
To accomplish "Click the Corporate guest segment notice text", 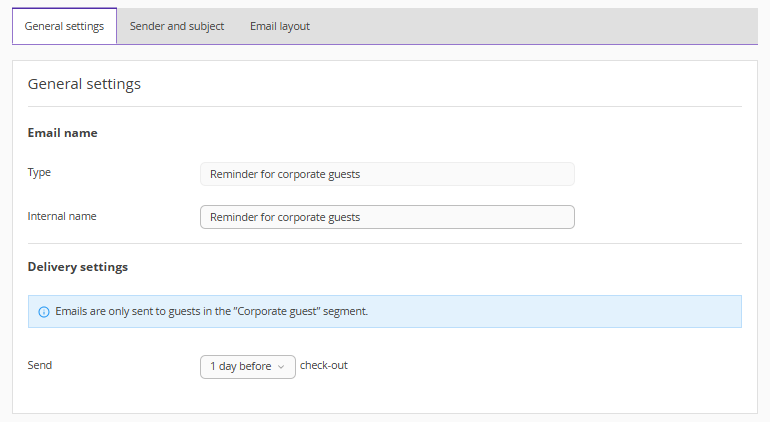I will tap(212, 312).
